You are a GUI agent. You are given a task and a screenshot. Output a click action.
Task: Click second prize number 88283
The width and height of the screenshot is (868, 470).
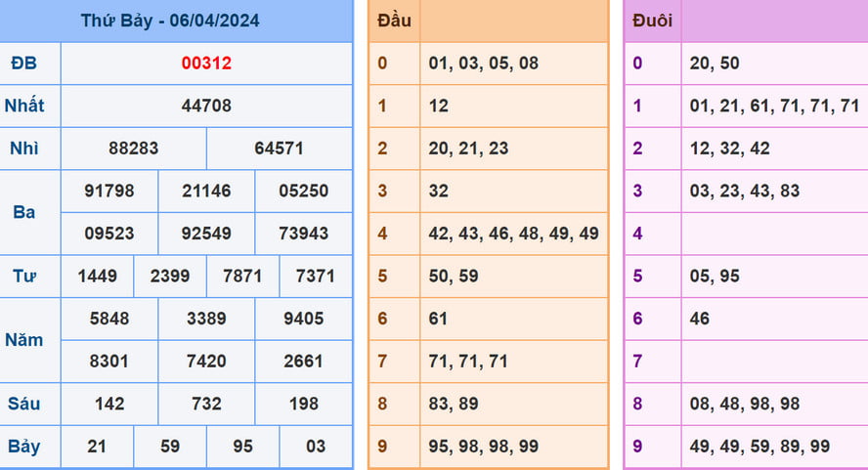point(133,149)
